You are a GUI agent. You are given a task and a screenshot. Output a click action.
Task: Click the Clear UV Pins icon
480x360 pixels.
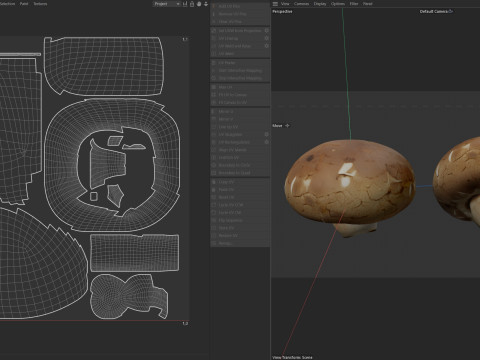pyautogui.click(x=214, y=22)
